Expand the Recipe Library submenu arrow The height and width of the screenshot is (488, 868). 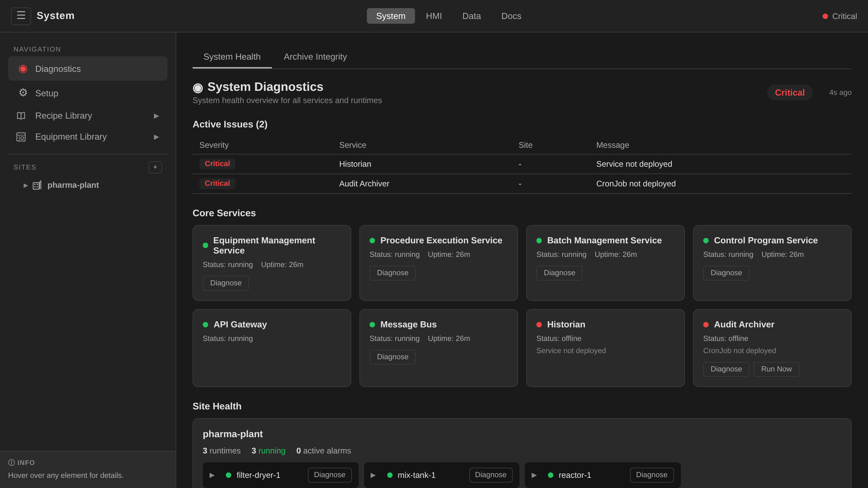156,116
